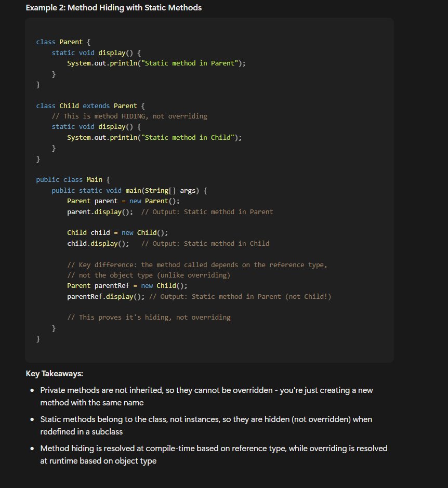Click bullet 'Static methods belong to the class'
The width and height of the screenshot is (448, 488).
point(206,426)
